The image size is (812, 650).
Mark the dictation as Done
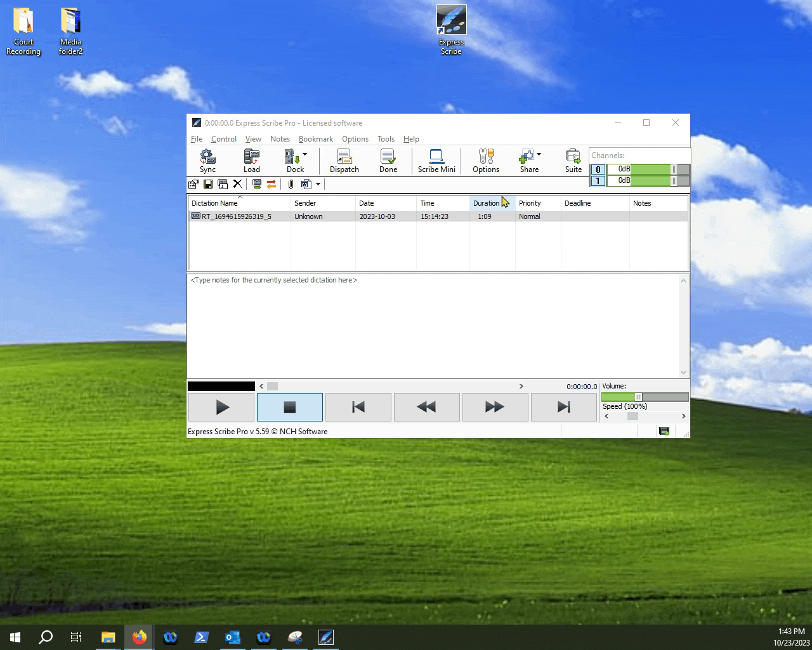pyautogui.click(x=388, y=160)
